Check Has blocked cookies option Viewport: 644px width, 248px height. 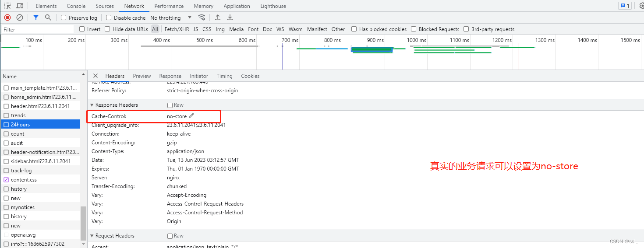click(354, 29)
